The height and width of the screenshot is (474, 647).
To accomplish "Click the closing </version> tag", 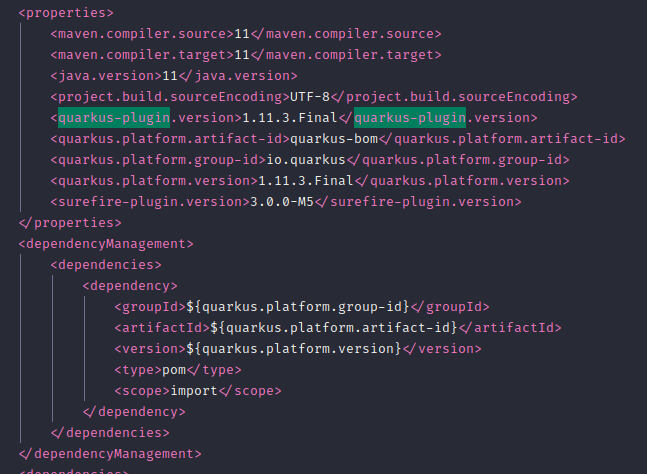I will click(x=442, y=349).
